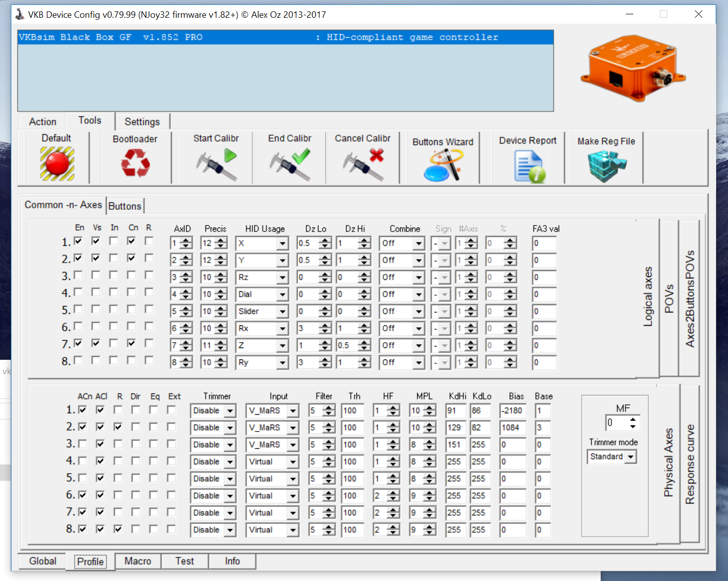Adjust HF stepper for physical axis 6

[393, 496]
